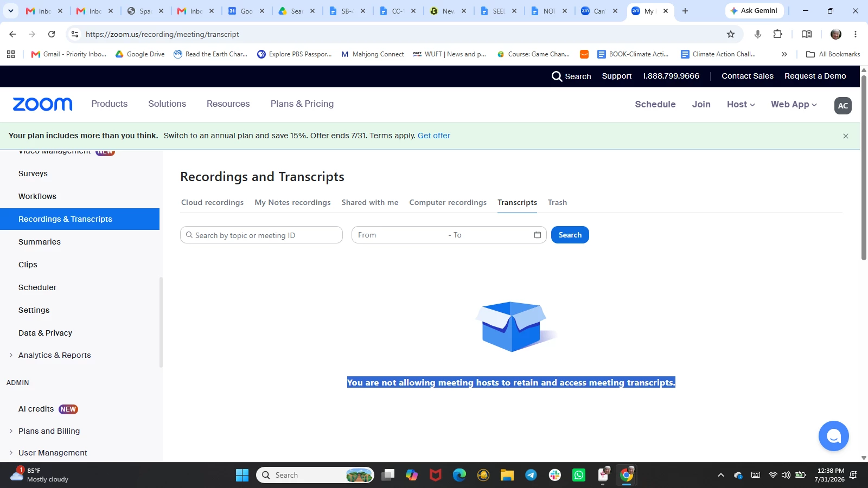Show more bookmarks with double chevron
The height and width of the screenshot is (488, 868).
coord(784,54)
